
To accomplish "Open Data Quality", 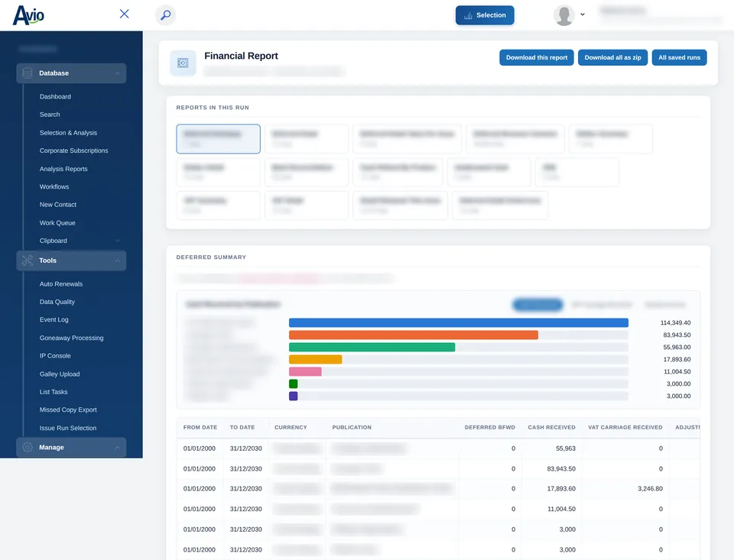I will tap(57, 302).
